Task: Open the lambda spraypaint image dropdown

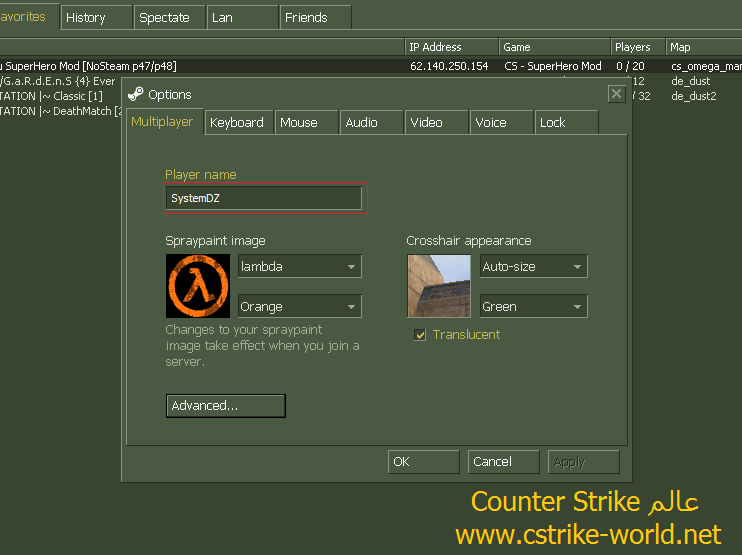Action: (x=300, y=266)
